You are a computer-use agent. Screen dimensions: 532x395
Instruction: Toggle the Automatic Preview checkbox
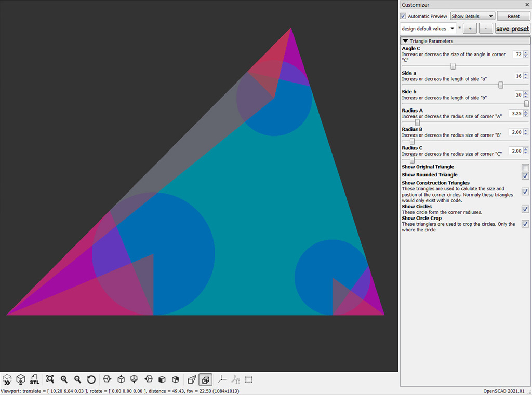click(x=403, y=16)
